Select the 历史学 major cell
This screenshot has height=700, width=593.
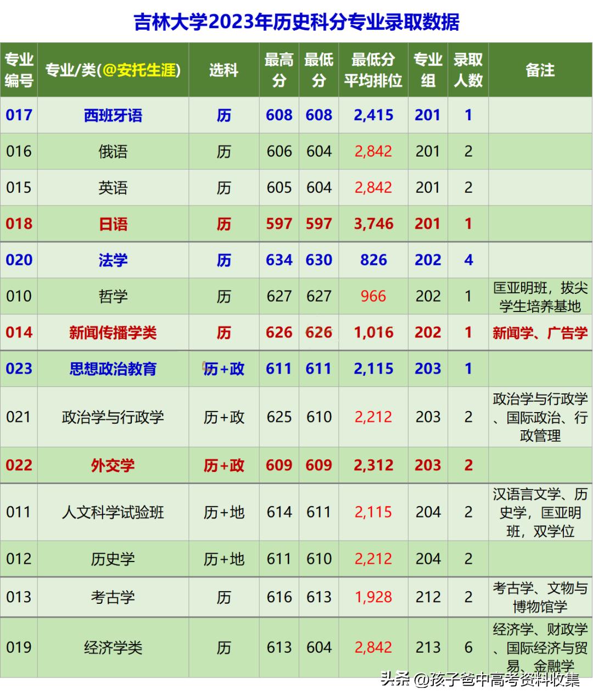point(113,559)
